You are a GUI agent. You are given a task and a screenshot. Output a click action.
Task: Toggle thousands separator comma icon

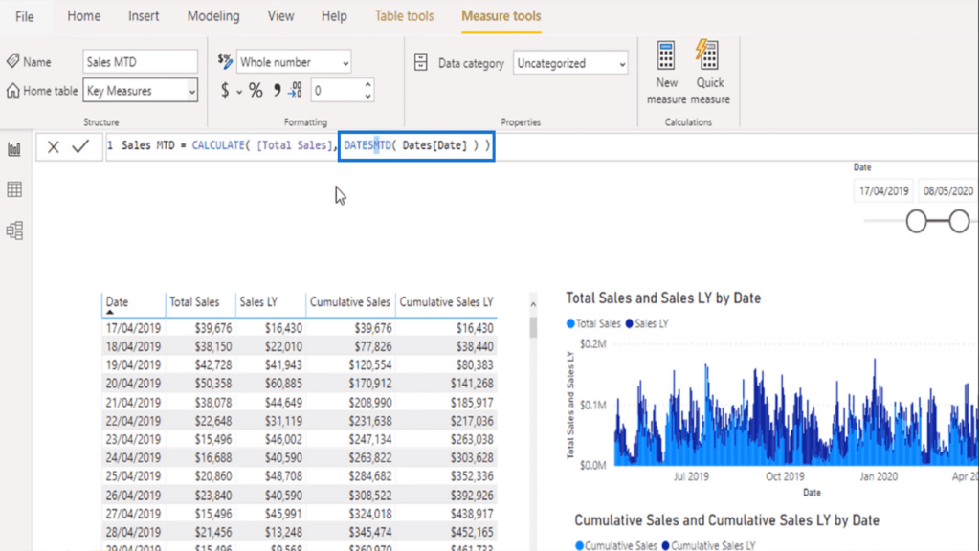[277, 91]
